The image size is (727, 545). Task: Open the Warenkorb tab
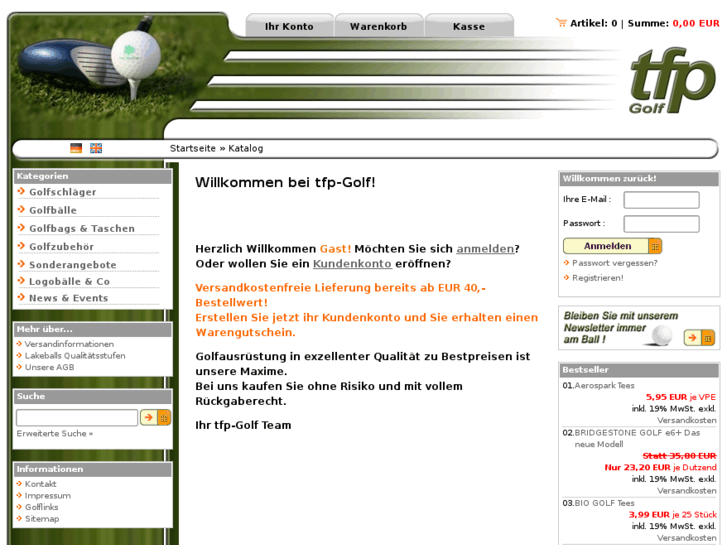tap(378, 26)
